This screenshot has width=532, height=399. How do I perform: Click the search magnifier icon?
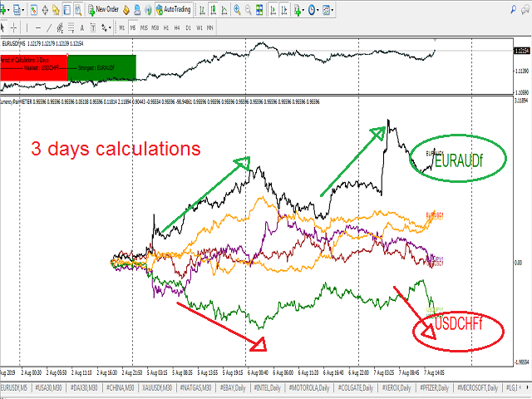tap(514, 10)
